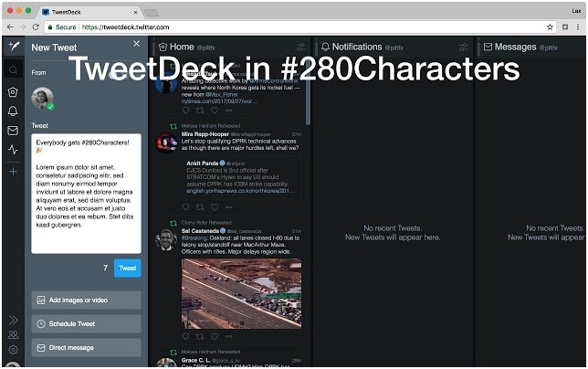Click the search icon in the sidebar
This screenshot has height=369, width=588.
(13, 70)
